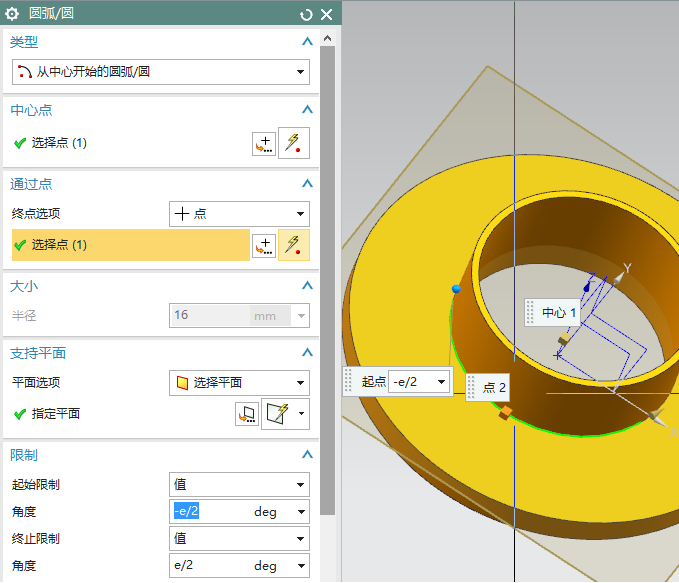This screenshot has height=583, width=679.
Task: Click inferred point icon in 通过点 section
Action: point(293,245)
